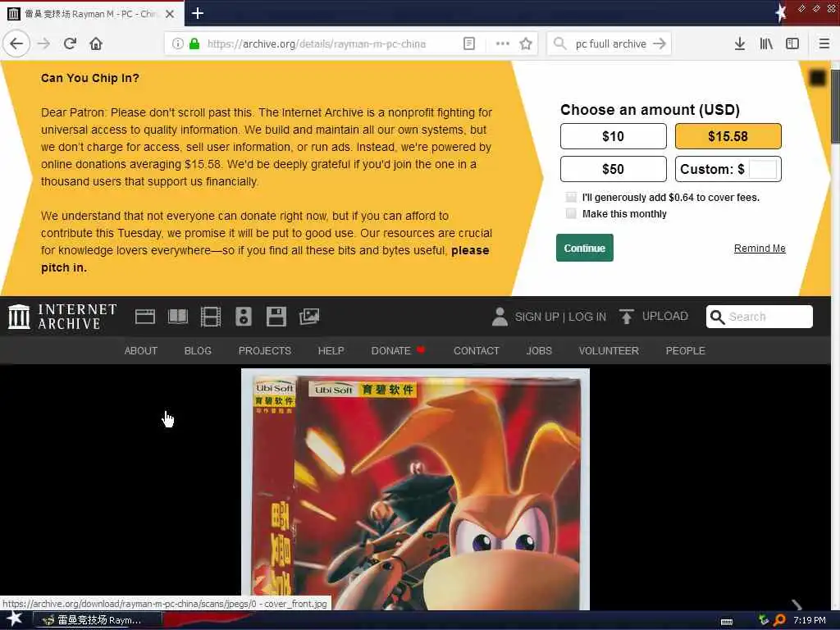The image size is (840, 630).
Task: Check 'add $0.64 to cover fees'
Action: point(571,197)
